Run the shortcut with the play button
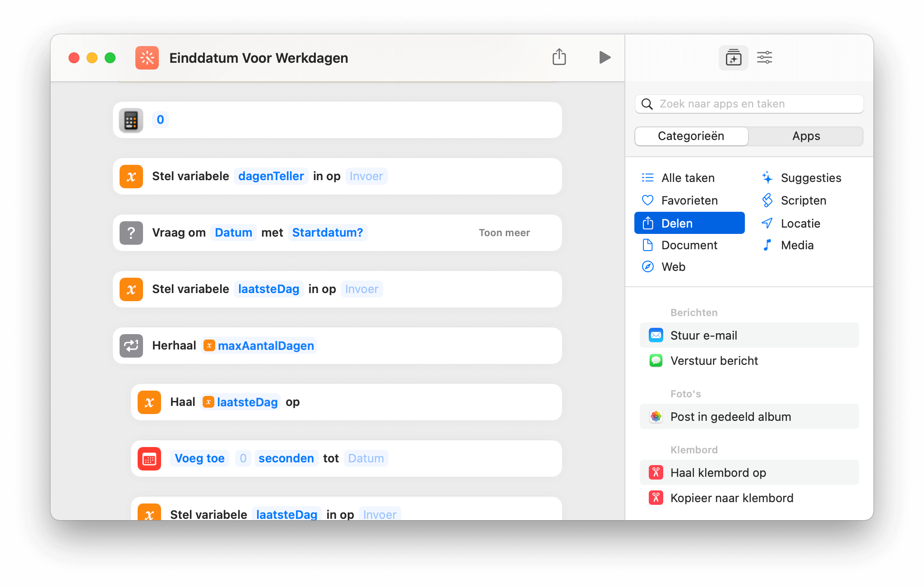The image size is (924, 587). [605, 57]
